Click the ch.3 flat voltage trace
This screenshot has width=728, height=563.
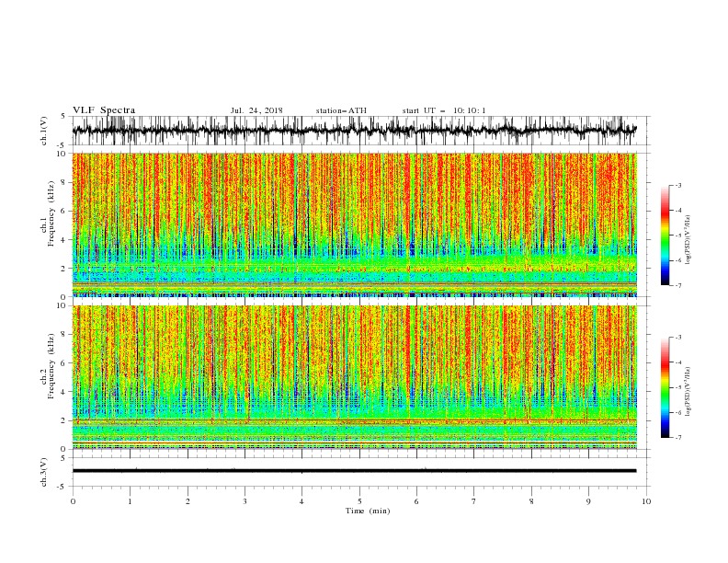[x=354, y=471]
